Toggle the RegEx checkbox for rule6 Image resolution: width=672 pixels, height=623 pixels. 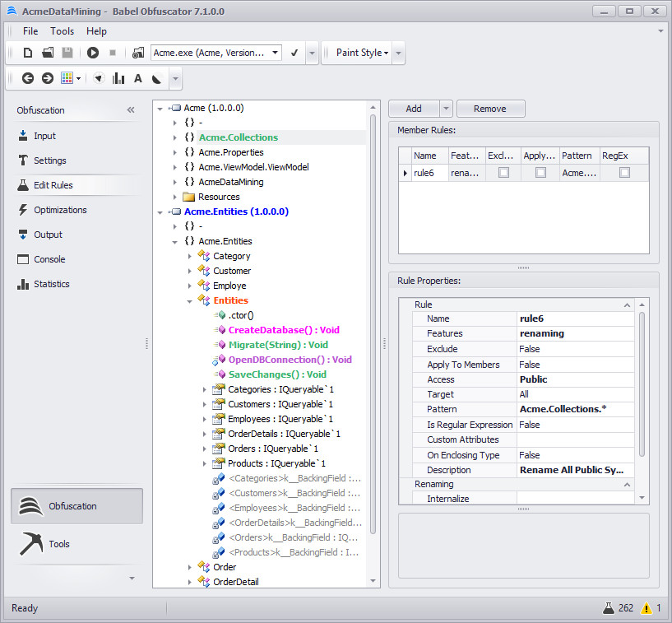click(624, 173)
